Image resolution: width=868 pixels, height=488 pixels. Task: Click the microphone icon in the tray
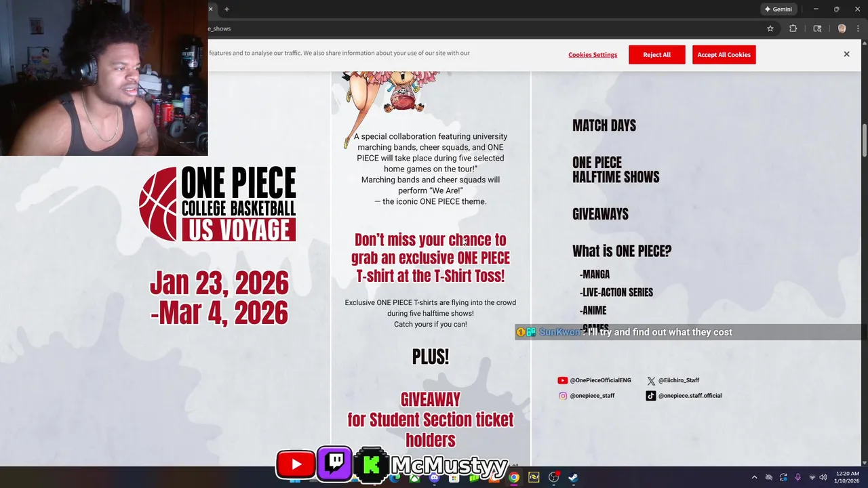click(797, 477)
